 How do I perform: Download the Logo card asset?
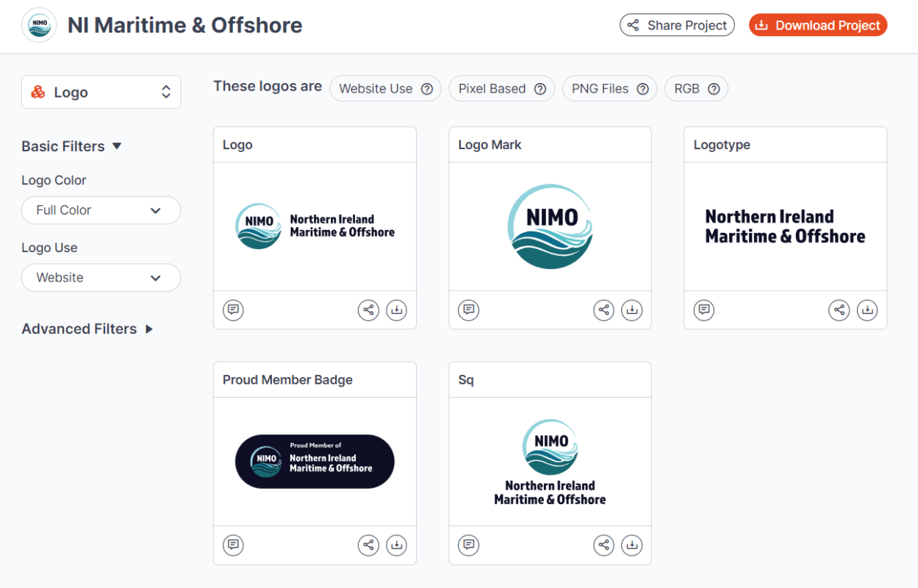(x=396, y=310)
